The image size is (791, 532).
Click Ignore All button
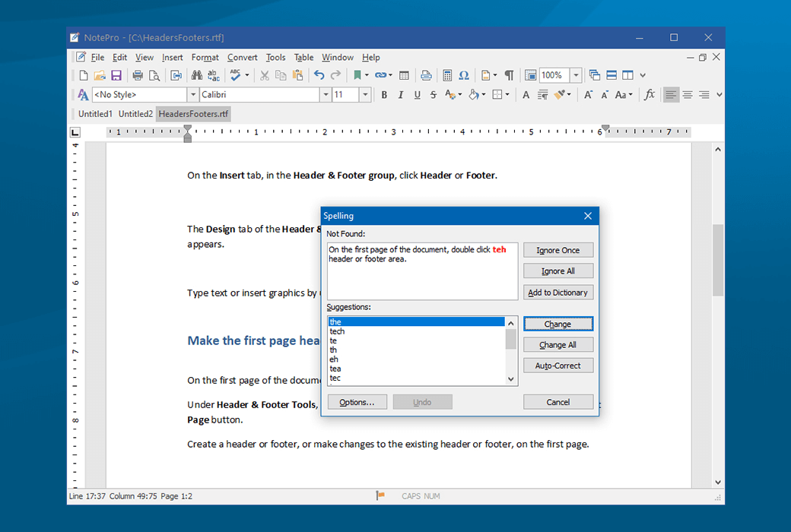[558, 271]
